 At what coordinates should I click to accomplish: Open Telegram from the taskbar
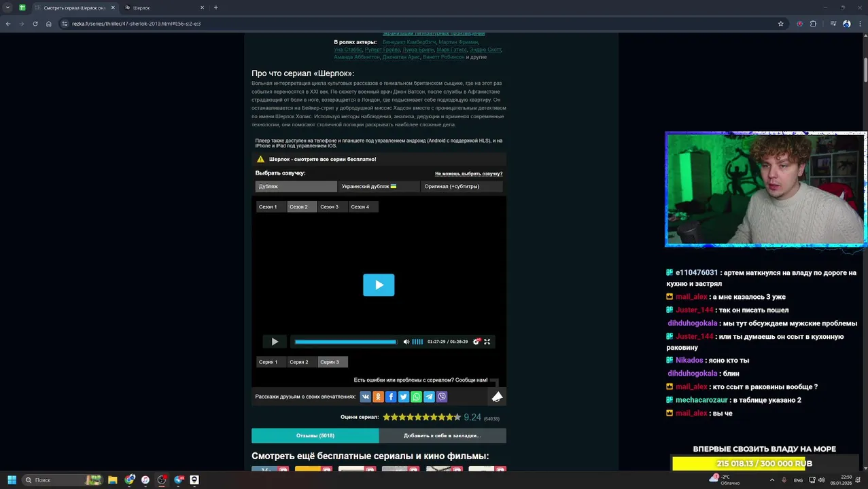[179, 479]
